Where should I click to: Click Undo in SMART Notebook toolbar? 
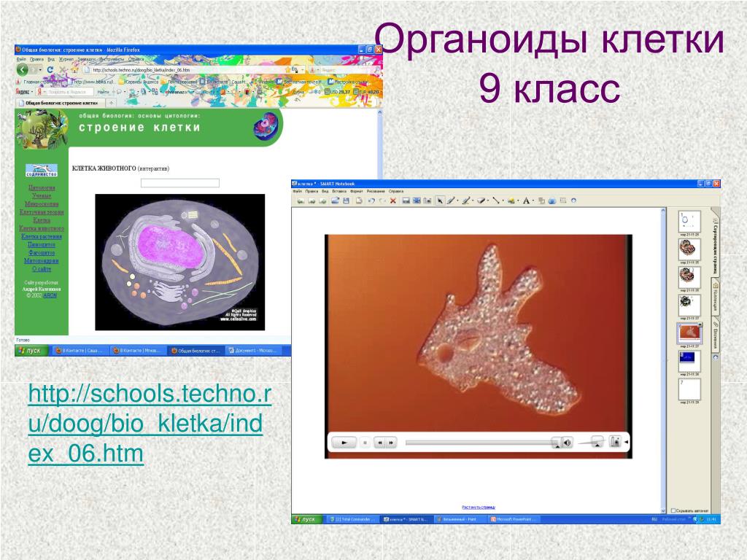(x=371, y=201)
